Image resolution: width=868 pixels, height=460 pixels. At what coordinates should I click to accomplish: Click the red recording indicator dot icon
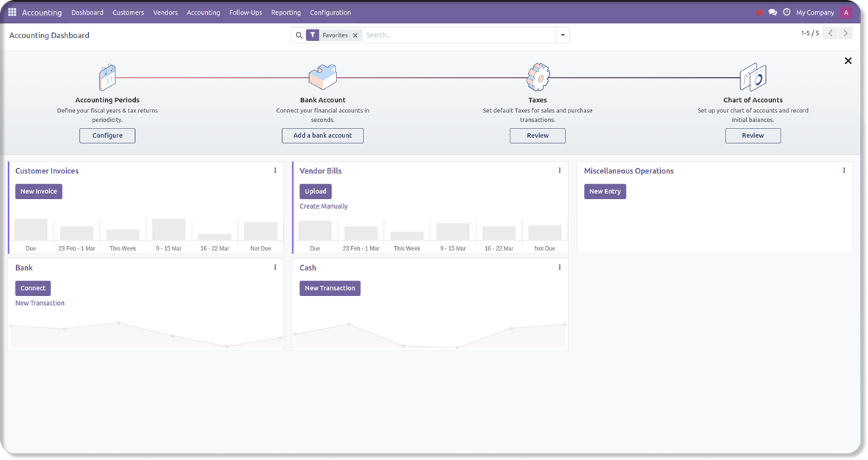759,12
